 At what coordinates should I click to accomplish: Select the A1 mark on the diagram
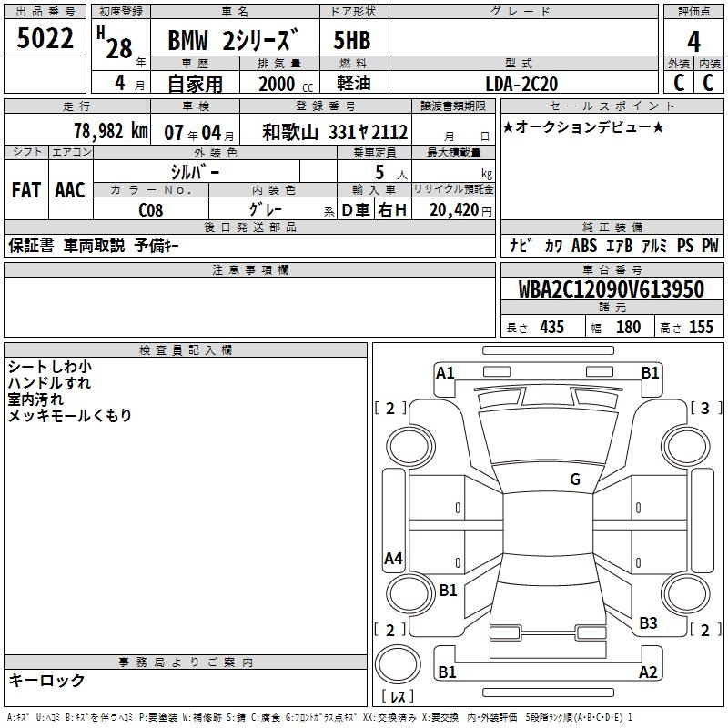(x=445, y=373)
